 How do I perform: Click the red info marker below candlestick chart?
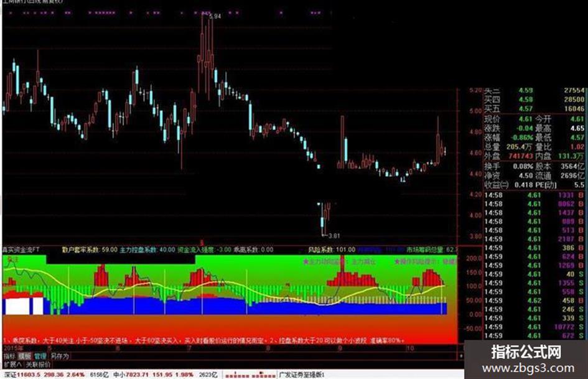coord(202,243)
